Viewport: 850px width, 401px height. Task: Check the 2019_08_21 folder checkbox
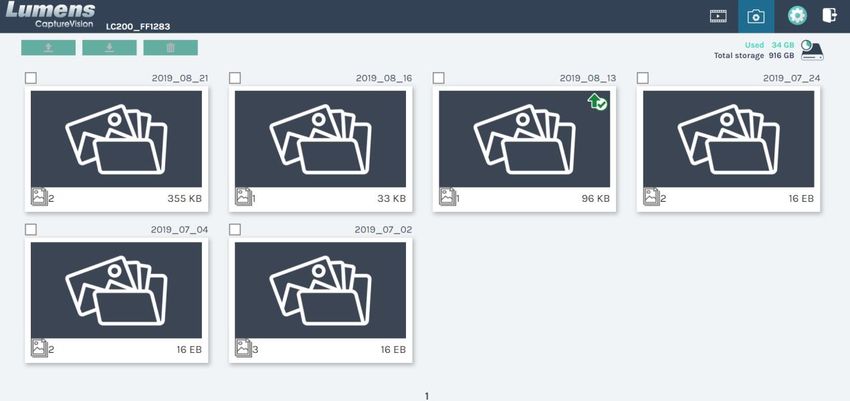[x=31, y=78]
